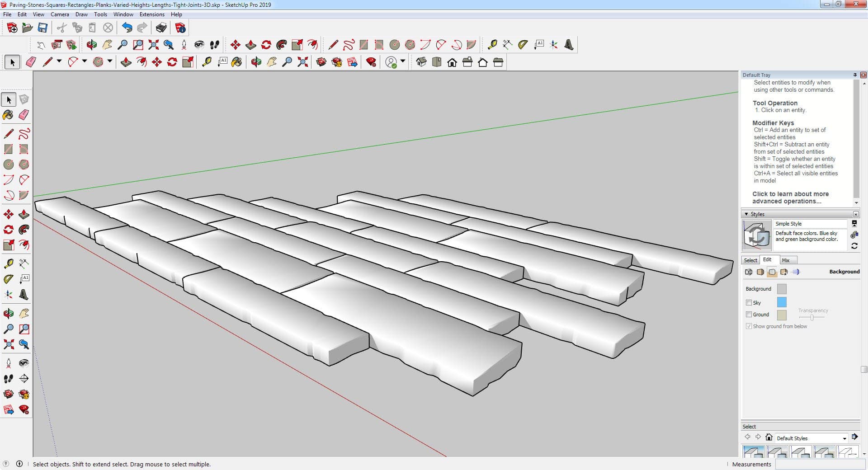Toggle Show ground from below checkbox
Viewport: 868px width, 470px height.
[x=749, y=326]
